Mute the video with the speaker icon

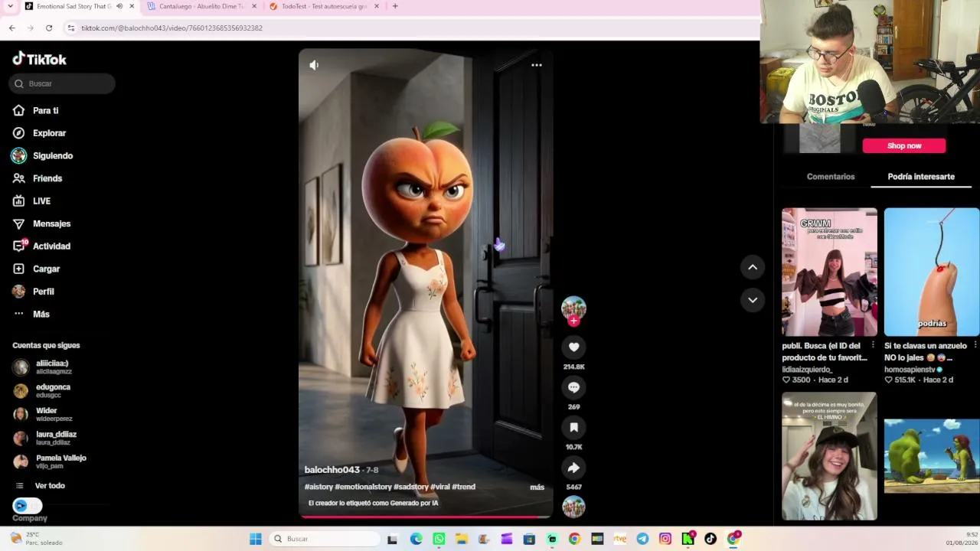tap(314, 65)
